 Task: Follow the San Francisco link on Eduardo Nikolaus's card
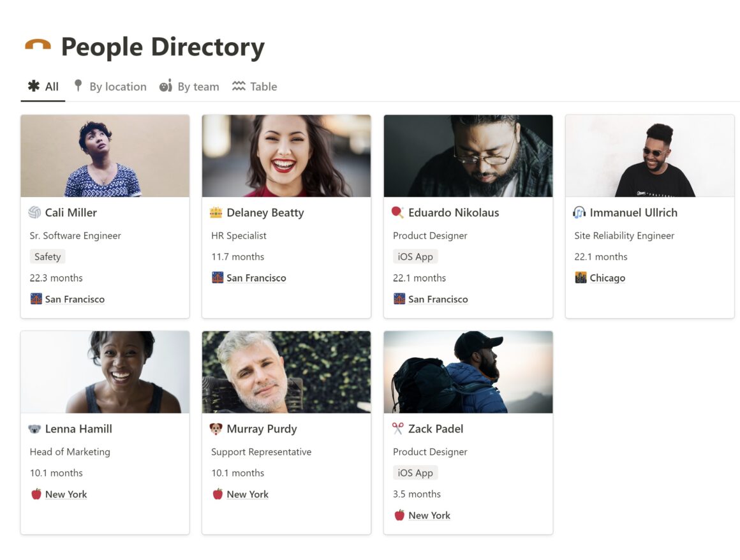pos(438,299)
